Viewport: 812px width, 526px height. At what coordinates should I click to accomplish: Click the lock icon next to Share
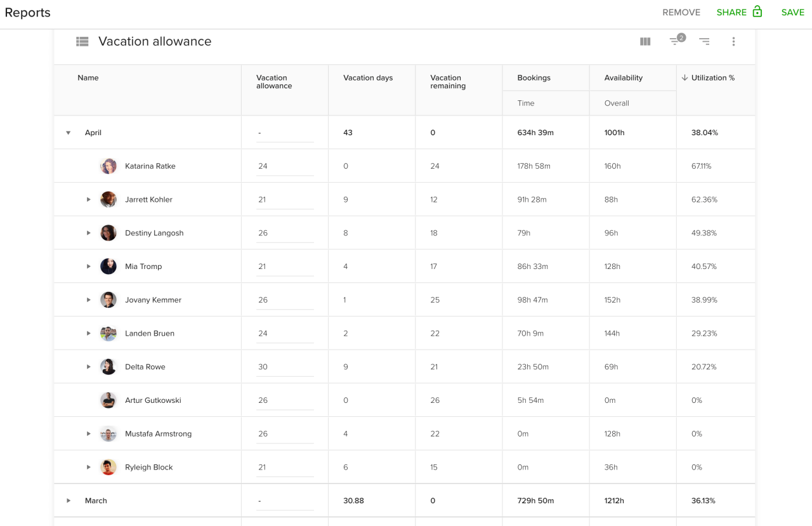pyautogui.click(x=757, y=12)
